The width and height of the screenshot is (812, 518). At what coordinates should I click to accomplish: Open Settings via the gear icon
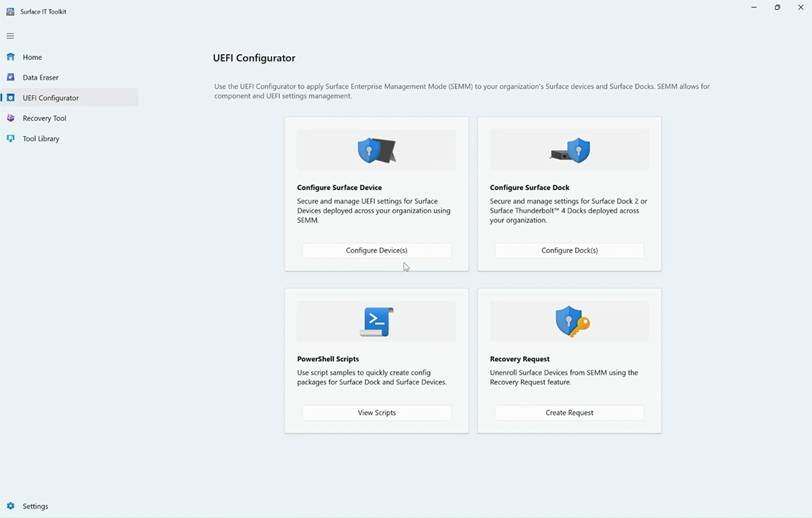10,506
